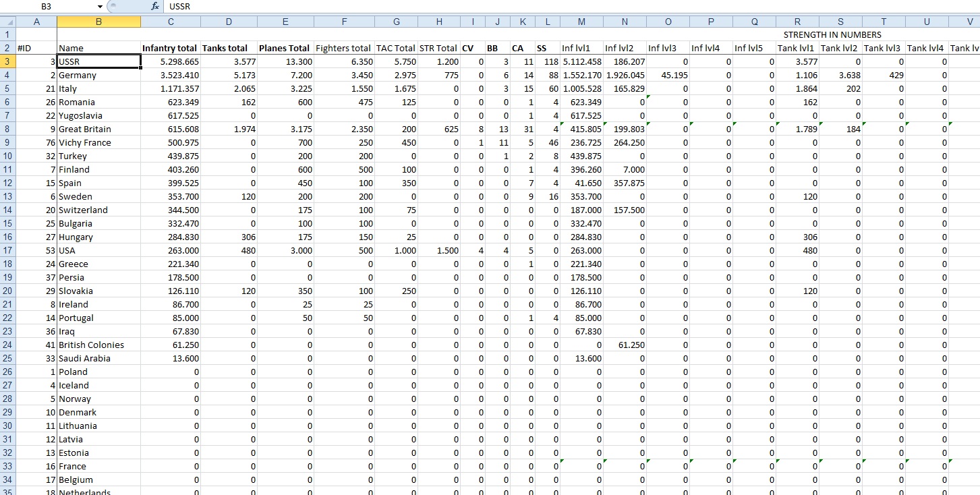Screen dimensions: 980x495
Task: Click the Italy infantry total 1.171.357
Action: click(x=171, y=88)
